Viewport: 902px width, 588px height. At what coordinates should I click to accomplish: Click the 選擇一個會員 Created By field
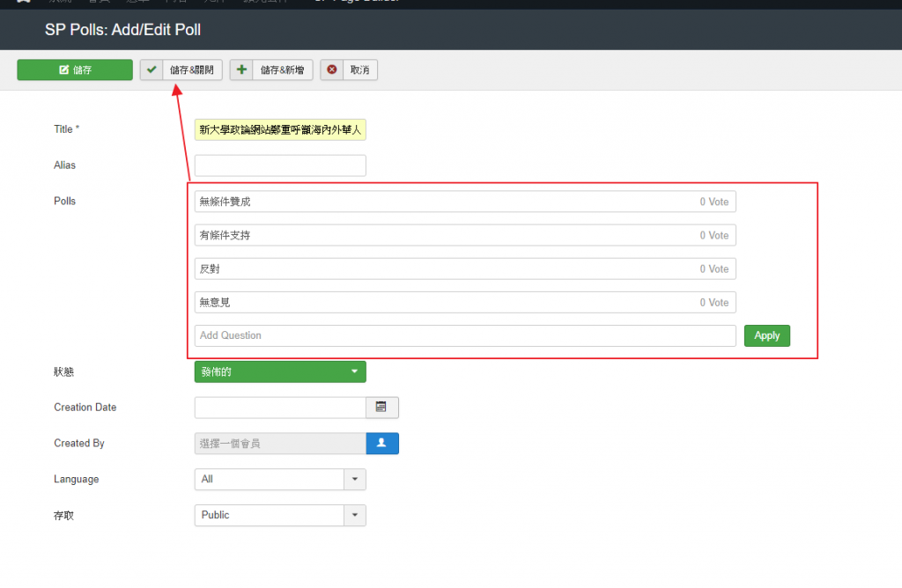pyautogui.click(x=279, y=444)
